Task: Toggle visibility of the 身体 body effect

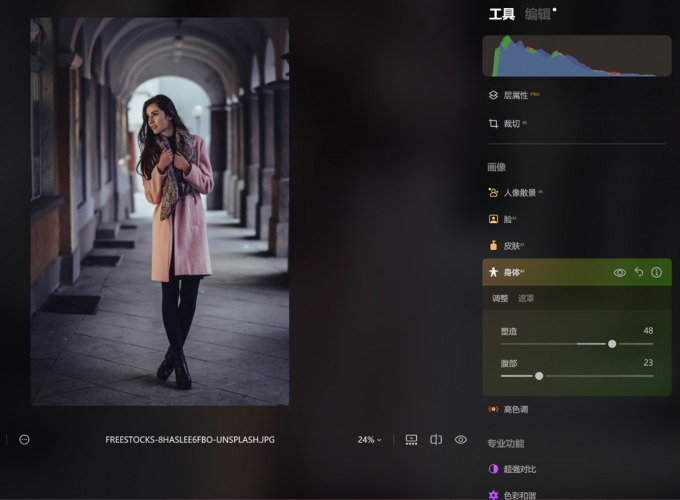Action: click(x=620, y=272)
